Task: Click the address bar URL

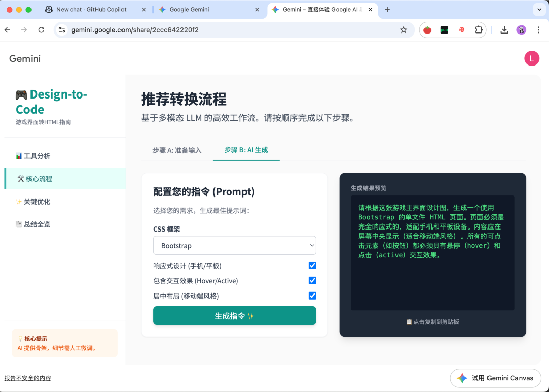Action: 135,30
